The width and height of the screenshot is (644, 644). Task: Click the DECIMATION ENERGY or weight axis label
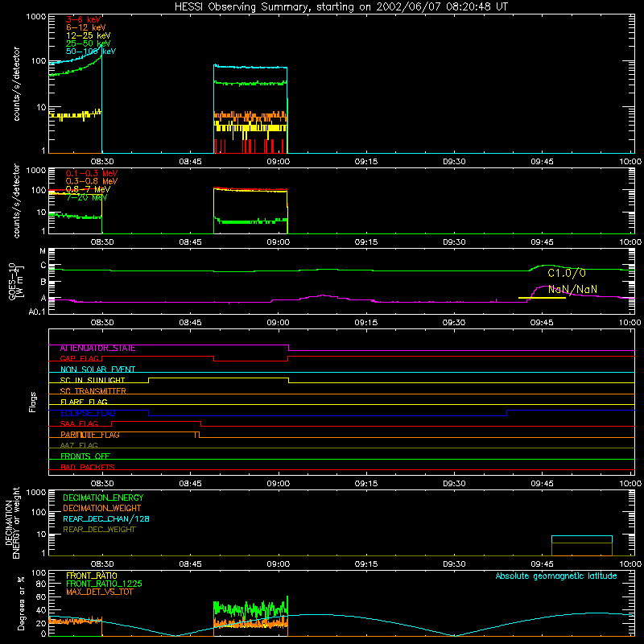tap(13, 522)
